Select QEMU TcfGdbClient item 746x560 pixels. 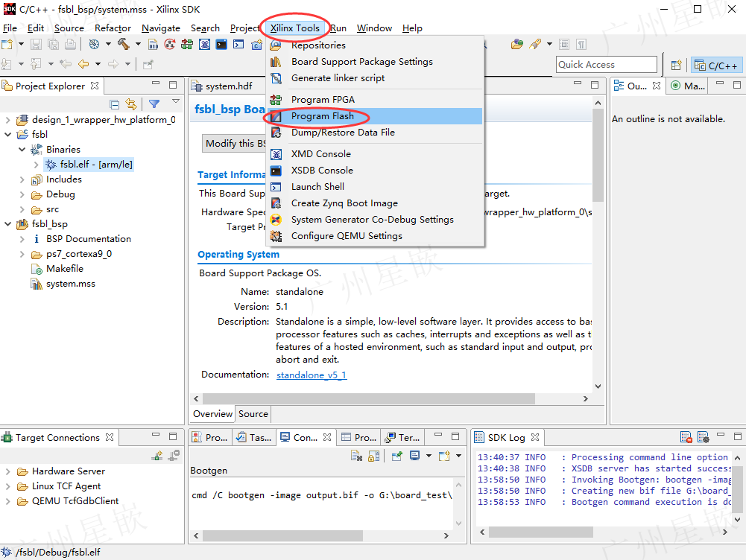[x=75, y=501]
